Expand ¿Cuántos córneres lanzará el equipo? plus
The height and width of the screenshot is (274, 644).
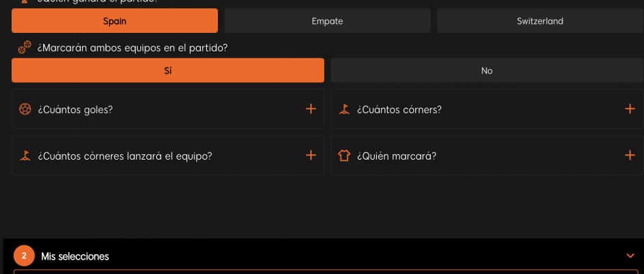pos(311,155)
